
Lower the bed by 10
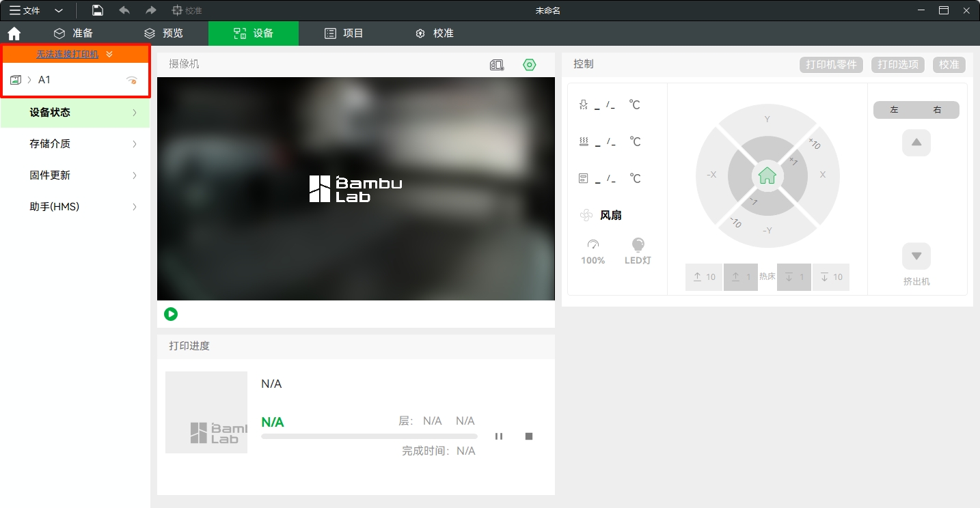click(x=831, y=277)
